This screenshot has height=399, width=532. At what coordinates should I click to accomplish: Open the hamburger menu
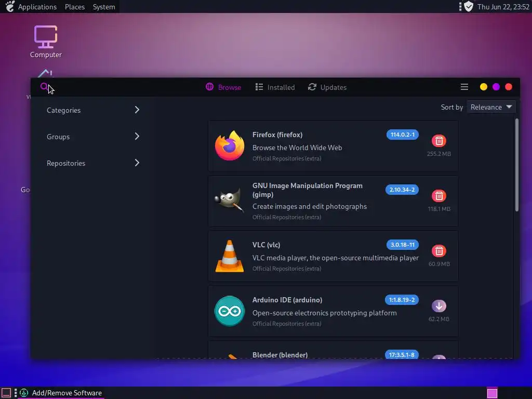(x=464, y=87)
